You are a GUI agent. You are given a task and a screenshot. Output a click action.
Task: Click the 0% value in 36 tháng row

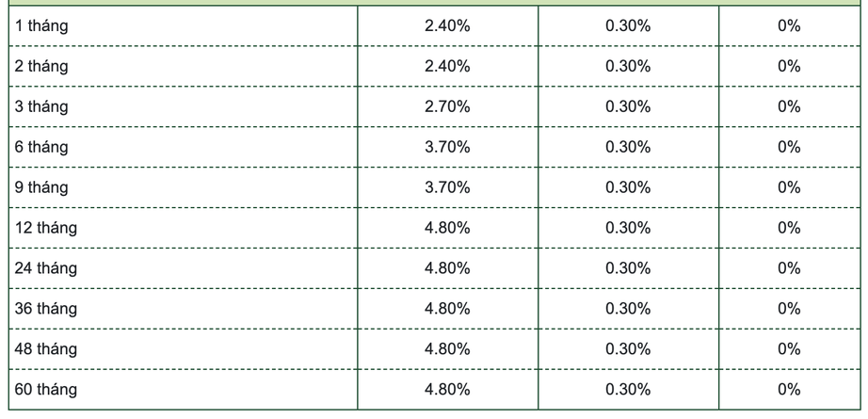[789, 310]
